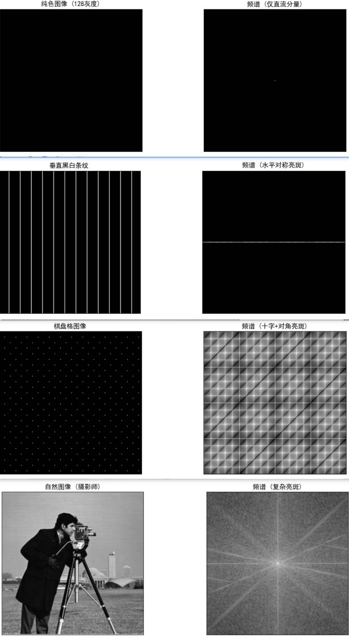
Task: Click the 自然图像（摄影师）title text
Action: [73, 487]
